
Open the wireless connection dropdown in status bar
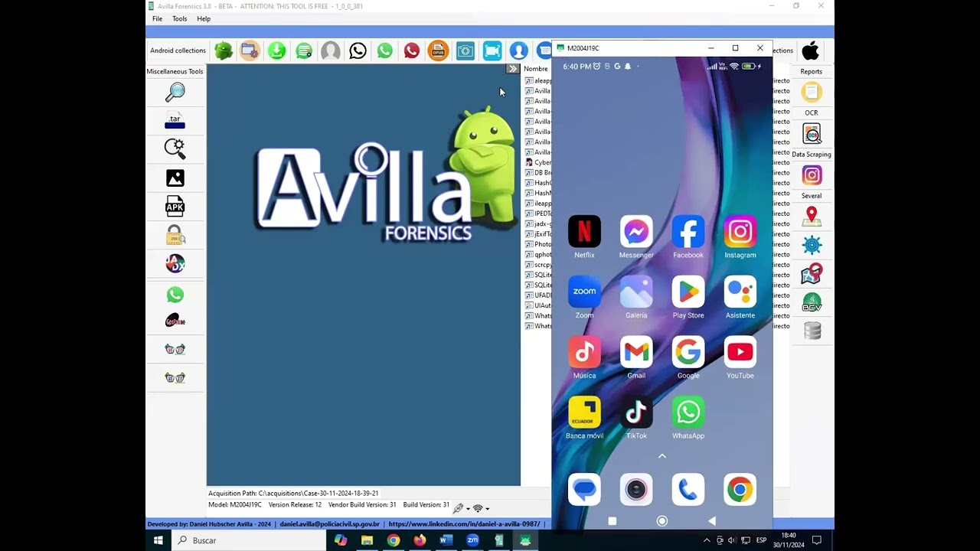tap(481, 508)
